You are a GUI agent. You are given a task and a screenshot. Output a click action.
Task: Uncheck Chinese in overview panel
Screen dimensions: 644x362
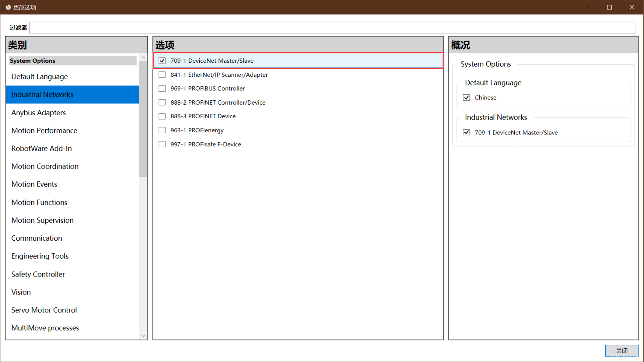[466, 98]
